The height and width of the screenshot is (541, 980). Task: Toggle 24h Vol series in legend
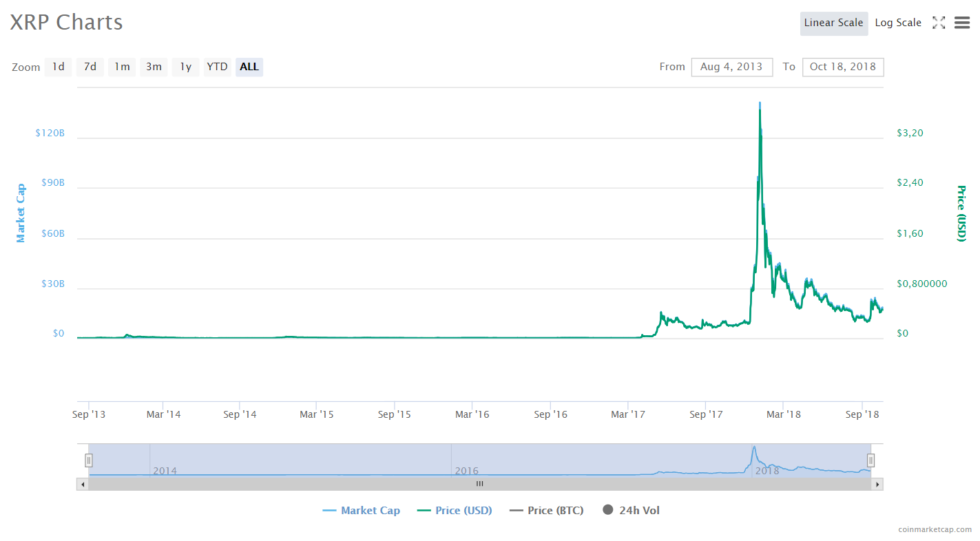[x=631, y=511]
